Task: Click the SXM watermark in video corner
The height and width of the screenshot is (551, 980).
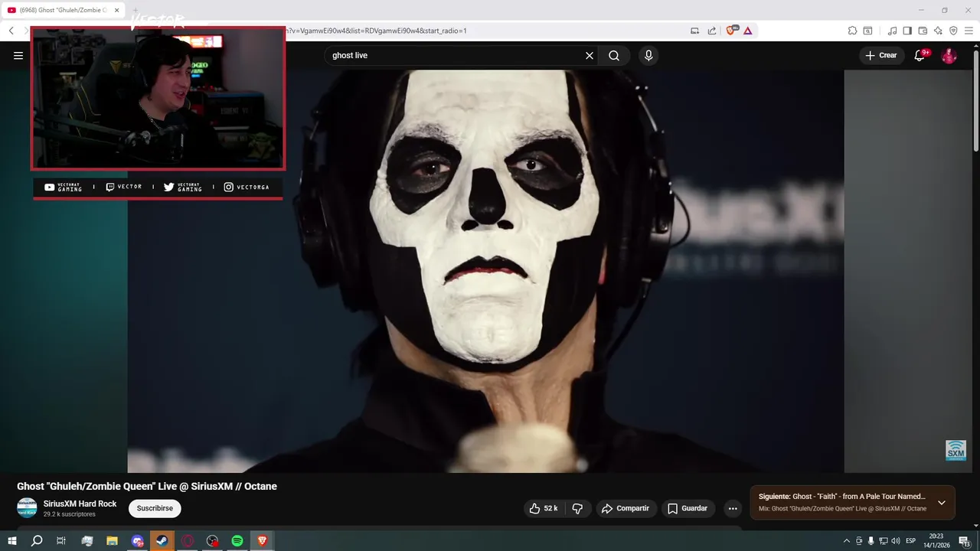Action: (x=955, y=450)
